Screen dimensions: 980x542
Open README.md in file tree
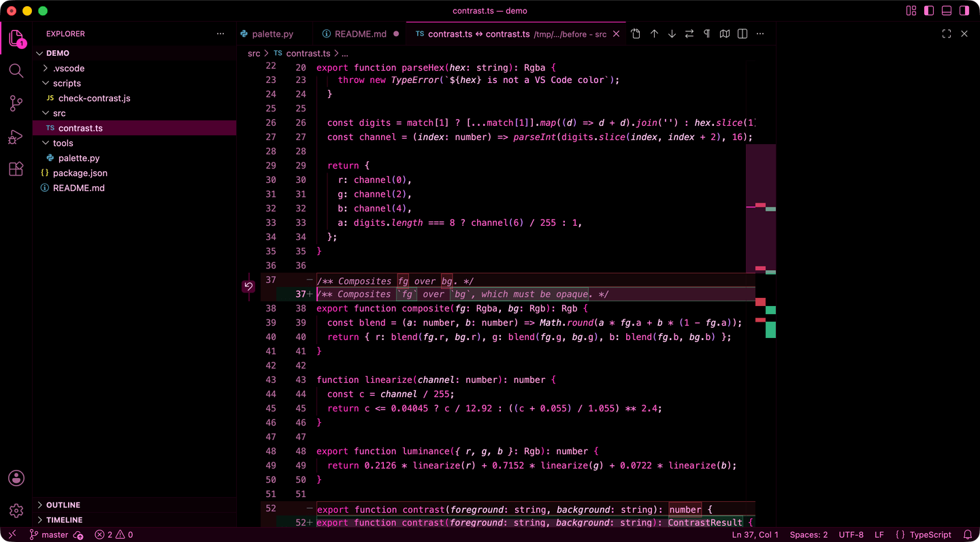[135, 188]
